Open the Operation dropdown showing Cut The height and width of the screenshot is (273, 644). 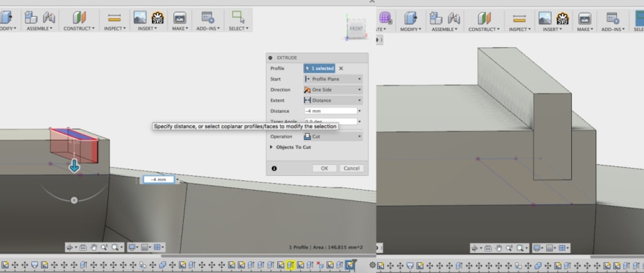(333, 136)
